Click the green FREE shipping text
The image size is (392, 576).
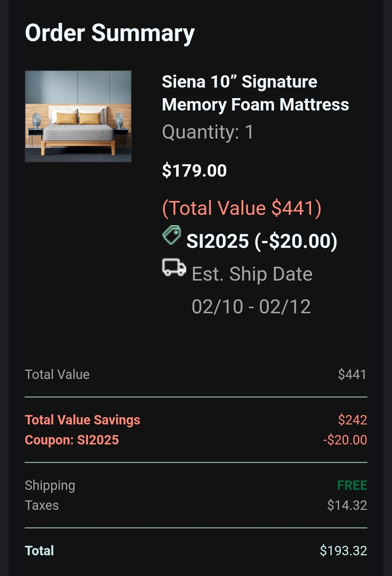tap(352, 485)
